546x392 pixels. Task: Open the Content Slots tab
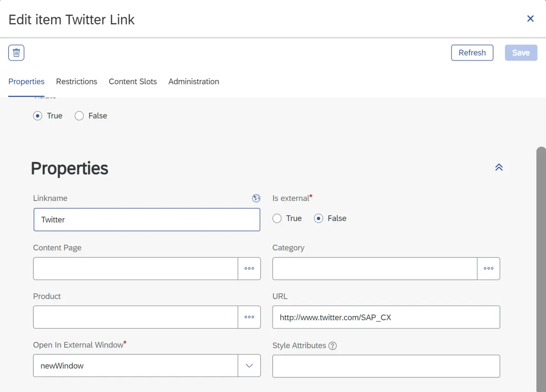click(133, 81)
